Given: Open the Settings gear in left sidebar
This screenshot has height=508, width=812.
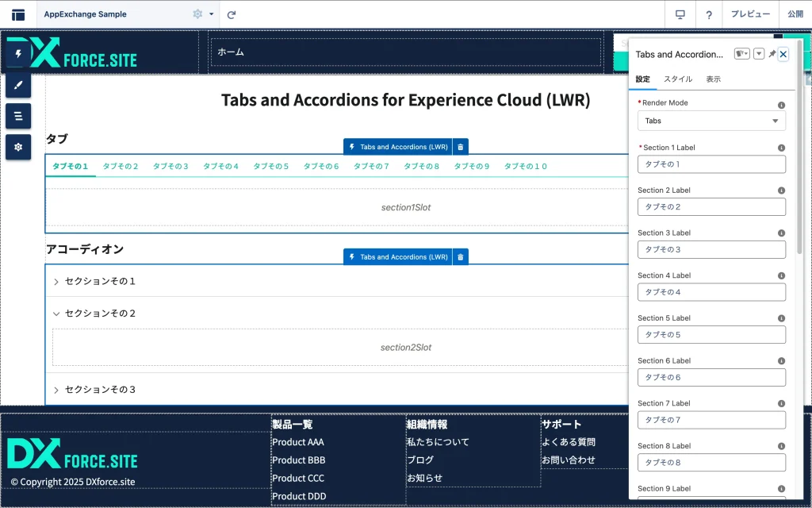Looking at the screenshot, I should pos(18,147).
